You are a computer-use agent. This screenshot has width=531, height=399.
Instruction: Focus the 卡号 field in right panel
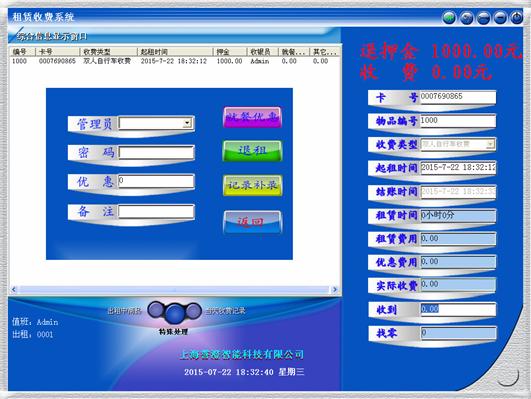[x=458, y=97]
